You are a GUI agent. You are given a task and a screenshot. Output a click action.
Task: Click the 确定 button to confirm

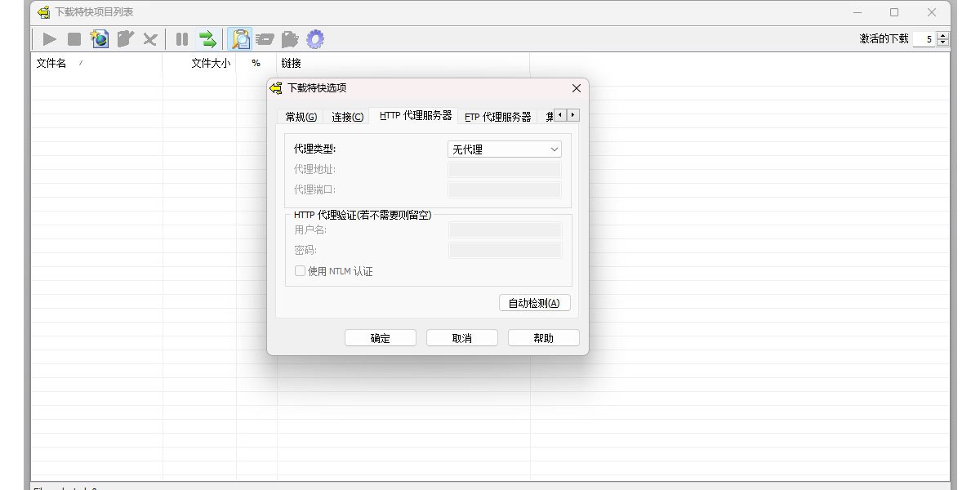pyautogui.click(x=381, y=337)
